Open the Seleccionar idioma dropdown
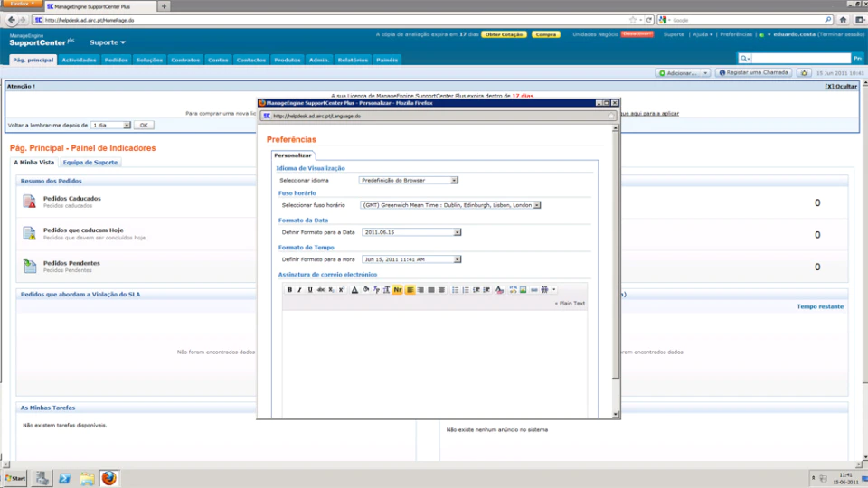This screenshot has width=868, height=488. (x=409, y=181)
